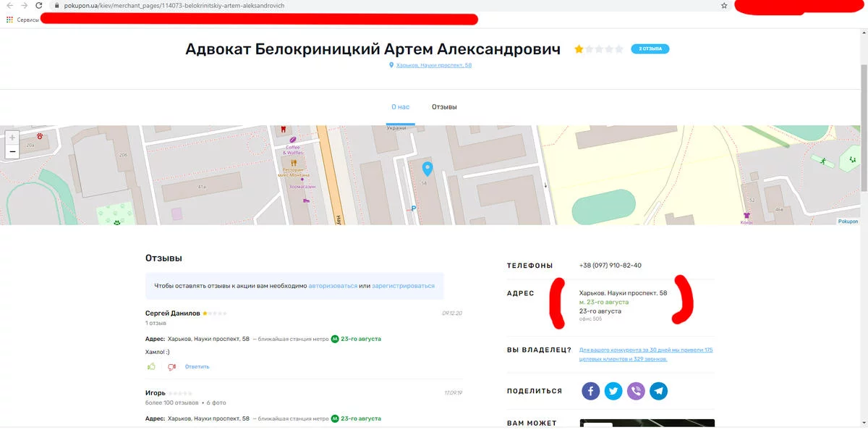Click the padlock site info icon

pos(56,5)
